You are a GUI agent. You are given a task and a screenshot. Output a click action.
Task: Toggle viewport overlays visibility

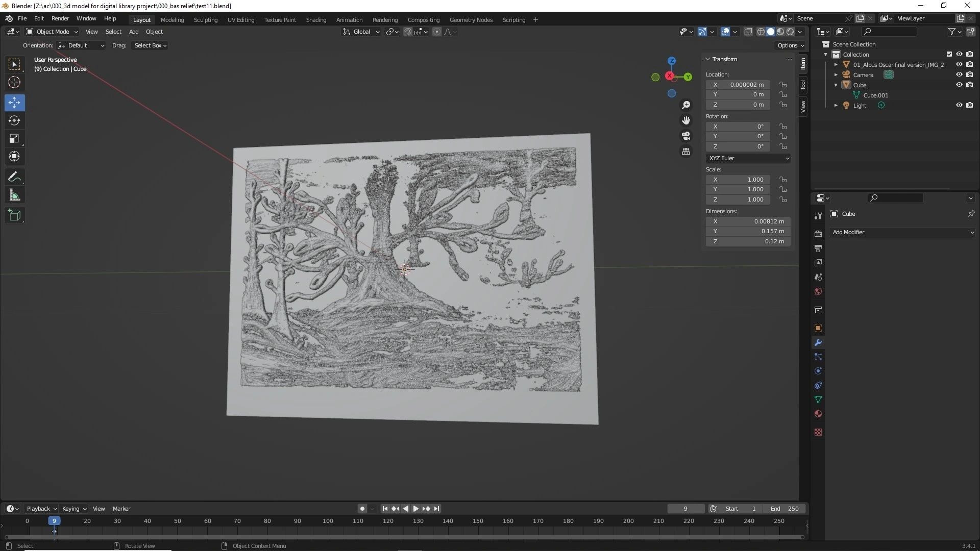725,32
